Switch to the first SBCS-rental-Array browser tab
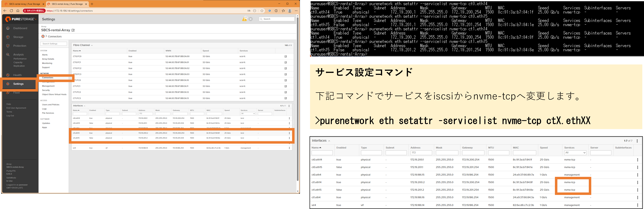This screenshot has width=644, height=209. pyautogui.click(x=24, y=4)
